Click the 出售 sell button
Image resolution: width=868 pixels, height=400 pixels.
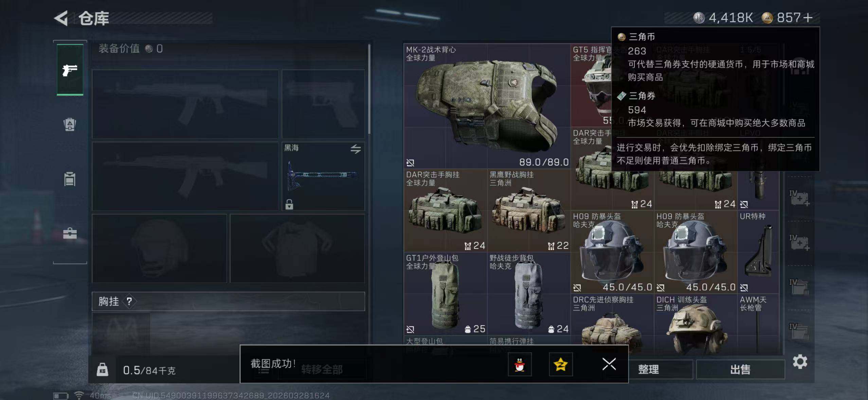click(x=740, y=369)
